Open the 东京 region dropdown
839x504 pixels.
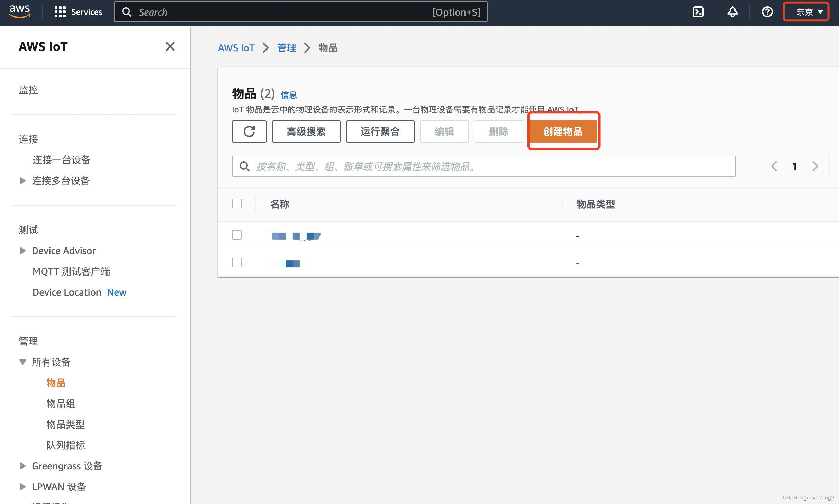[x=806, y=12]
